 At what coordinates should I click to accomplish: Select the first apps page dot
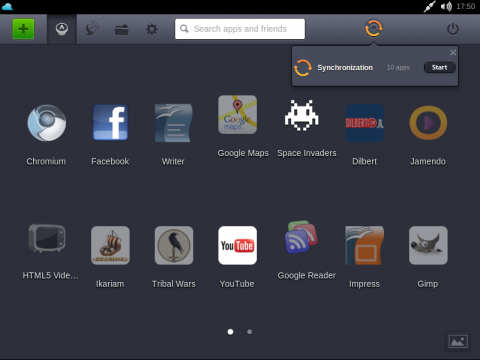click(x=230, y=332)
